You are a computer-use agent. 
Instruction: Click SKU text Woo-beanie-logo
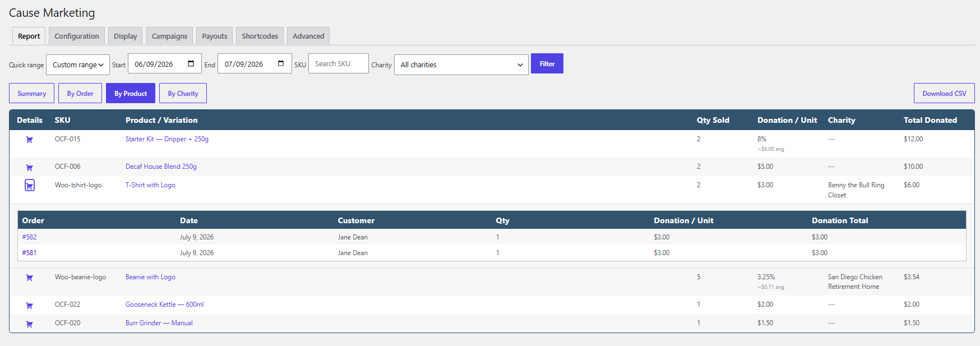[80, 277]
